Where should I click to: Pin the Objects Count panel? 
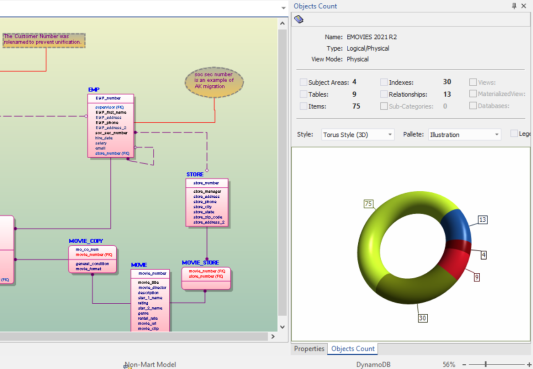tap(514, 6)
